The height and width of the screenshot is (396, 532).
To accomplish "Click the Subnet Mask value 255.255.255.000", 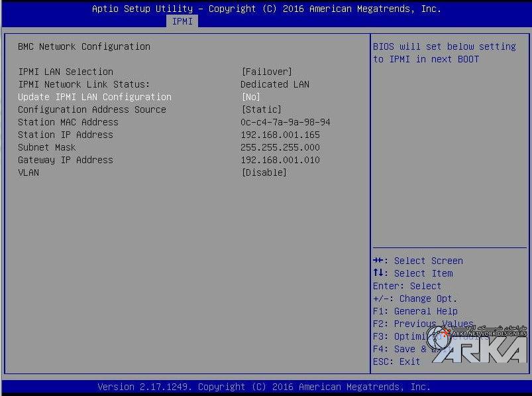I will coord(280,147).
